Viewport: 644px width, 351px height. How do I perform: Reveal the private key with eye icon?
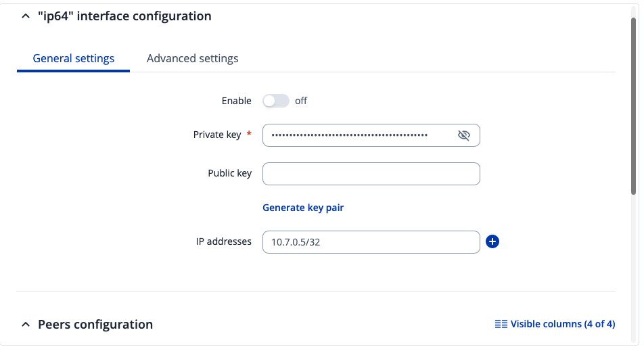pos(463,135)
